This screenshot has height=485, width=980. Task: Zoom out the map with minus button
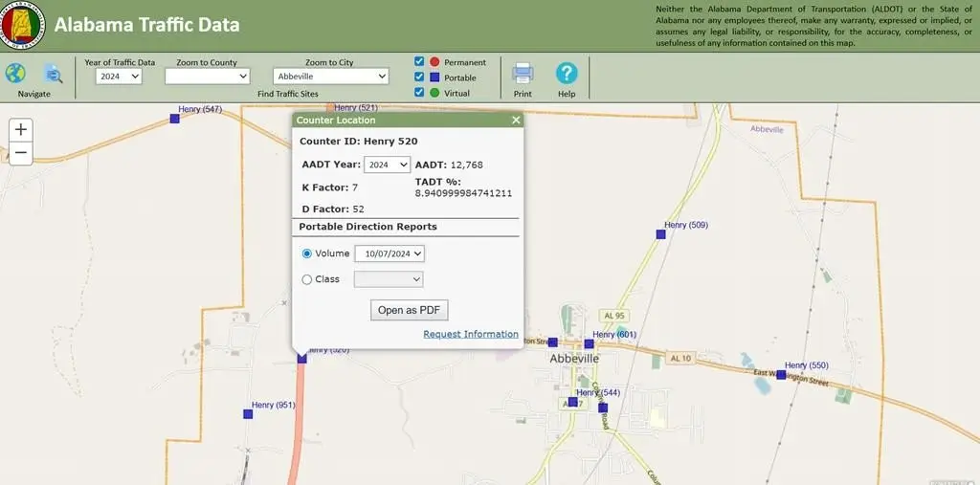21,153
